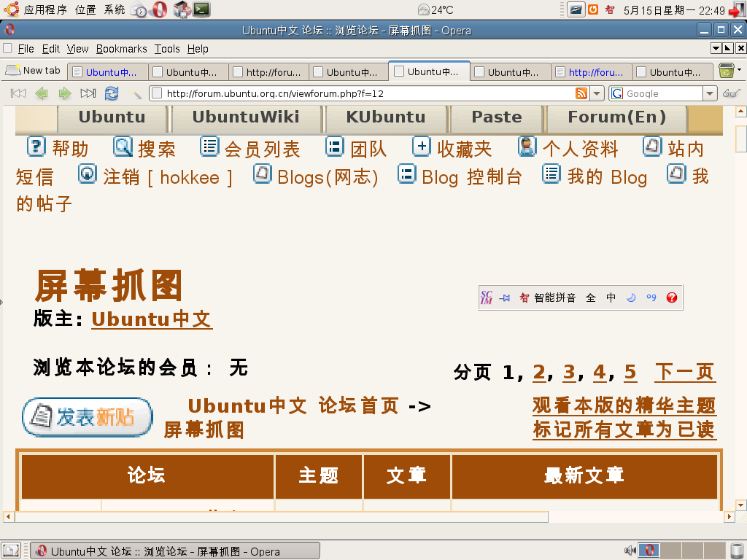
Task: Click the vertical scrollbar down arrow
Action: [740, 505]
